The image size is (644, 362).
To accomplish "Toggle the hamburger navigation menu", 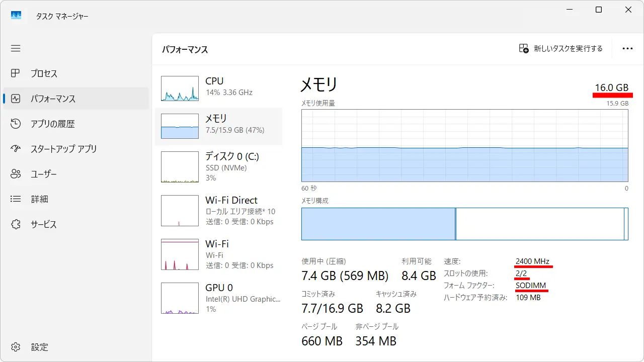I will tap(16, 48).
